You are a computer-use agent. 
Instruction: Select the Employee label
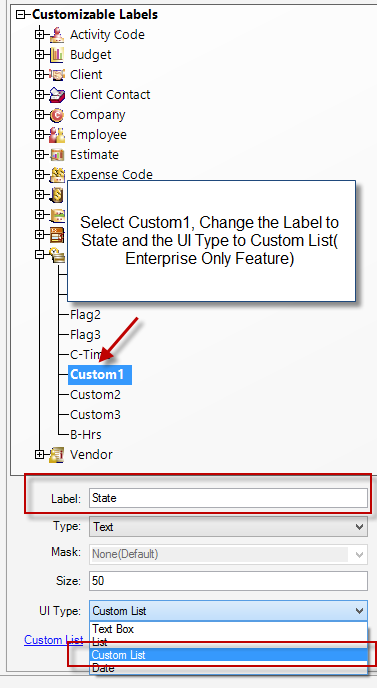click(98, 135)
